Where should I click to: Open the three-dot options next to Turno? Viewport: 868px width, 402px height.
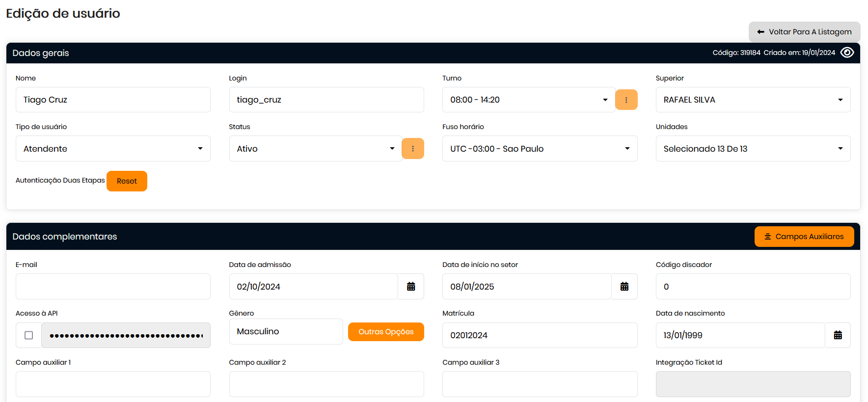tap(626, 100)
